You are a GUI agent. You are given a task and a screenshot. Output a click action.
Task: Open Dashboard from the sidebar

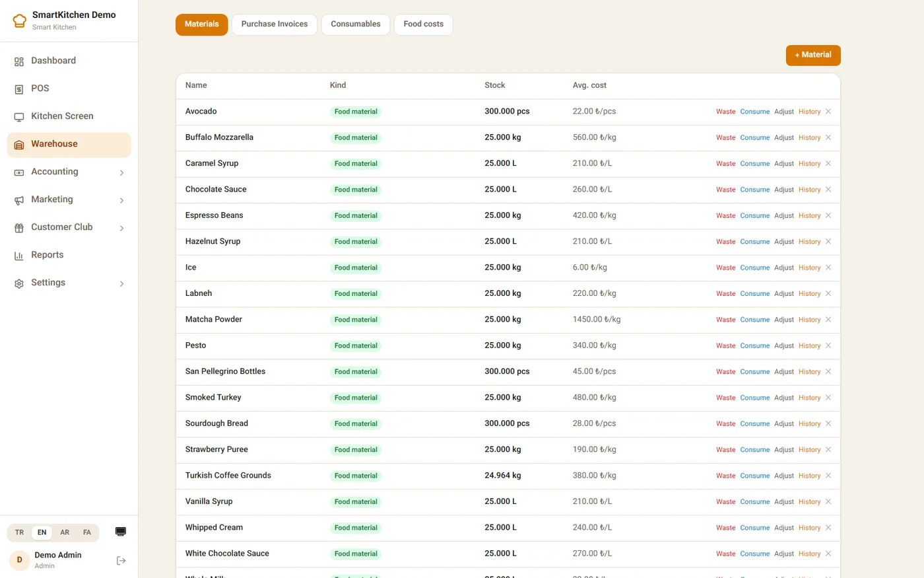[69, 61]
